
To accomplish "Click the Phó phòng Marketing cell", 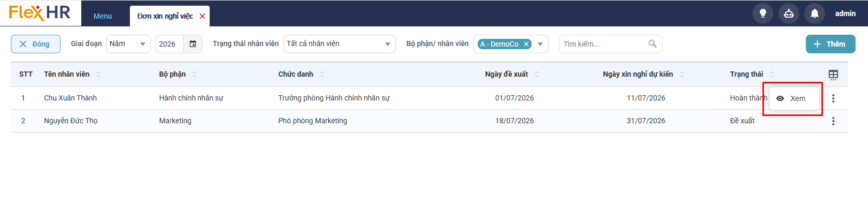I will (x=313, y=121).
